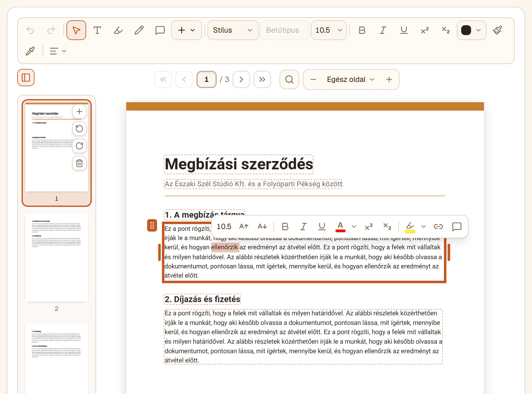Open the insert plus dropdown

click(187, 30)
